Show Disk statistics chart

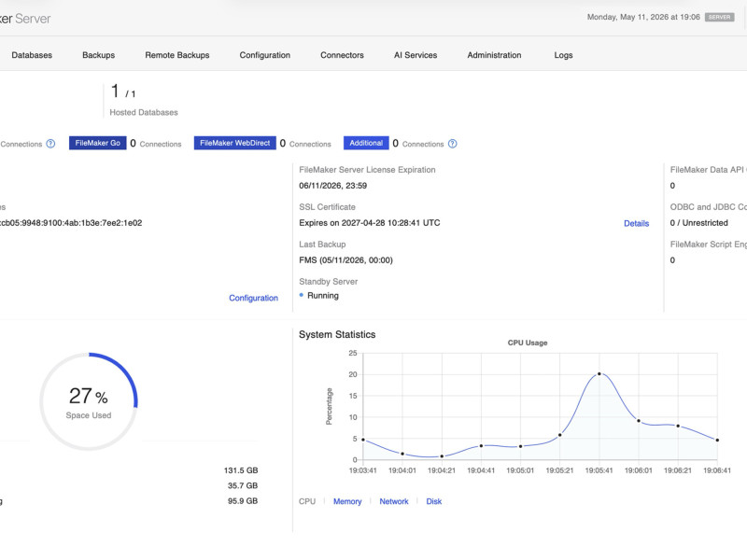coord(434,501)
